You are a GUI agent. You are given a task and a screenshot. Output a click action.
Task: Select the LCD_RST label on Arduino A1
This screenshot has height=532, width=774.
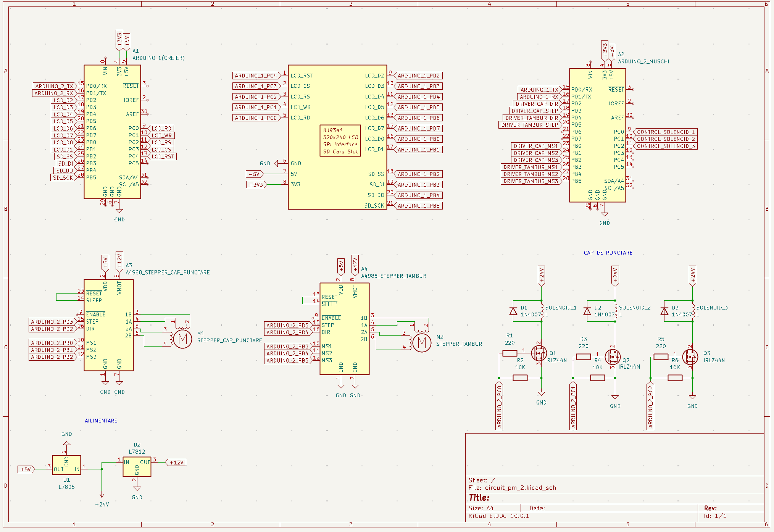[162, 156]
